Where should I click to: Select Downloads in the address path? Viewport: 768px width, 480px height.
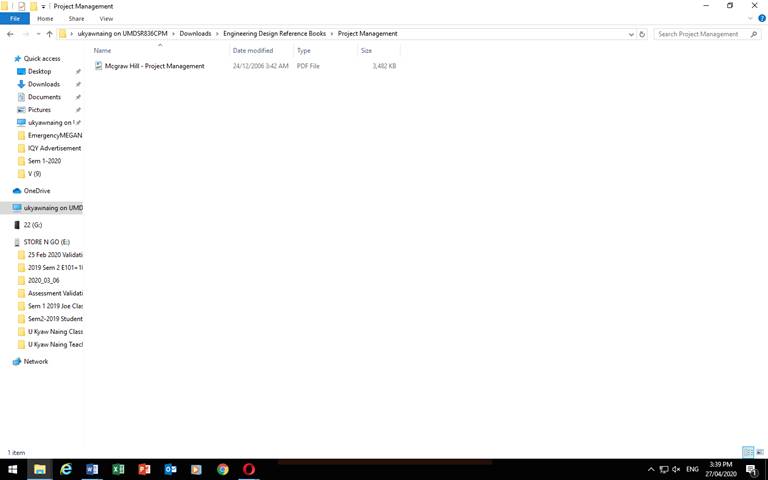coord(195,34)
